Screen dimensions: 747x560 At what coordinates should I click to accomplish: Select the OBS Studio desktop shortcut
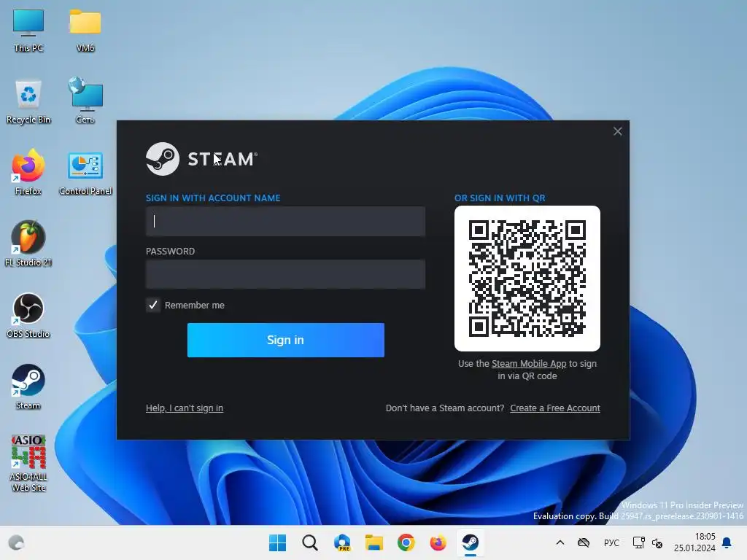click(28, 315)
